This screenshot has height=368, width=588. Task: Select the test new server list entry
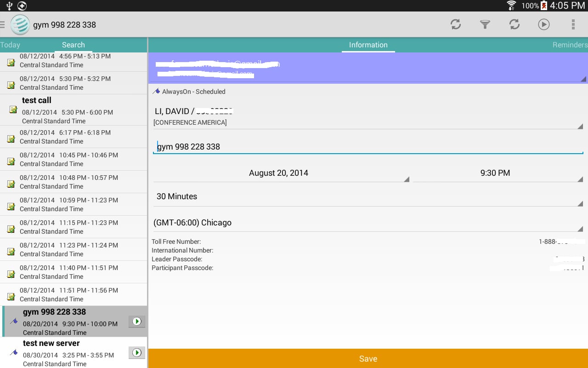73,353
